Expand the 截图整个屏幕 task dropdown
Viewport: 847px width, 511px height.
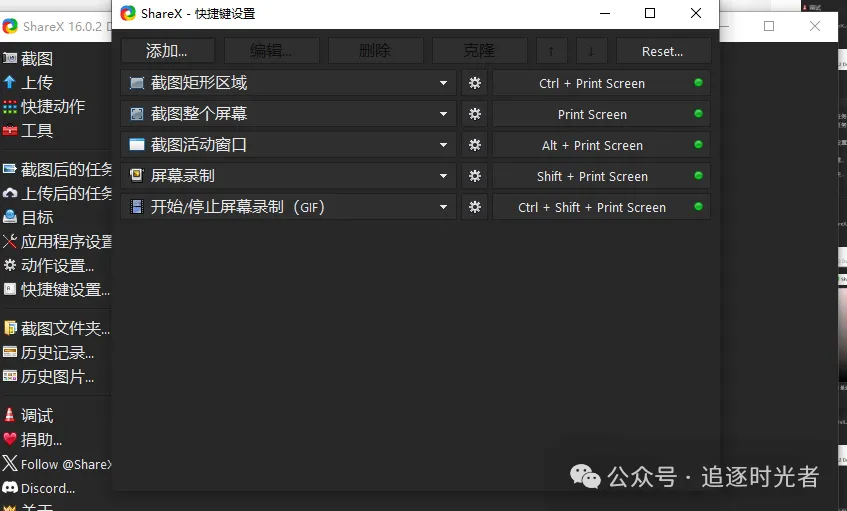[x=443, y=114]
